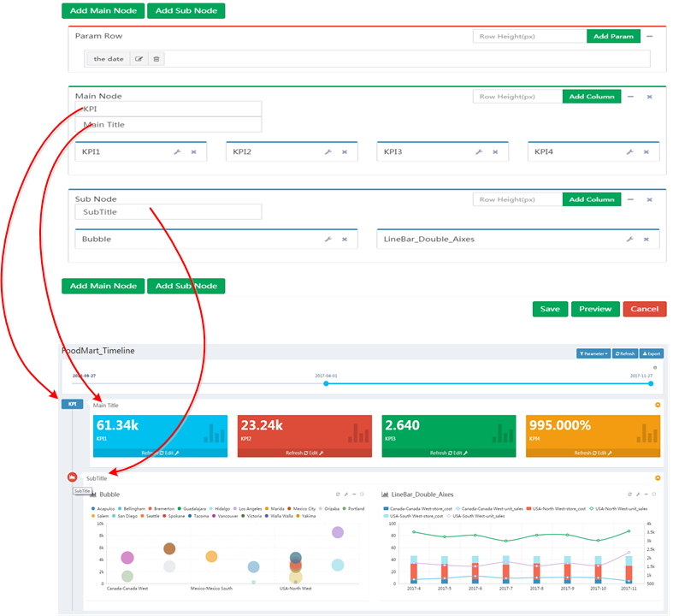Remove the LineBar_Double_Aixes column

coord(646,239)
